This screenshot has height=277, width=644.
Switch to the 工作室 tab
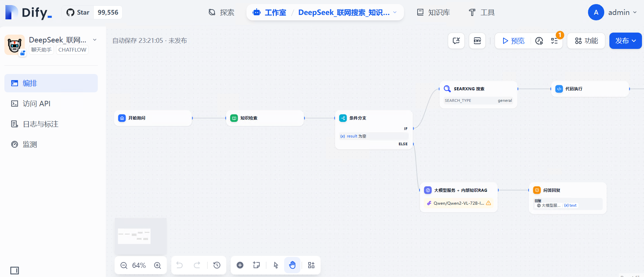click(270, 13)
